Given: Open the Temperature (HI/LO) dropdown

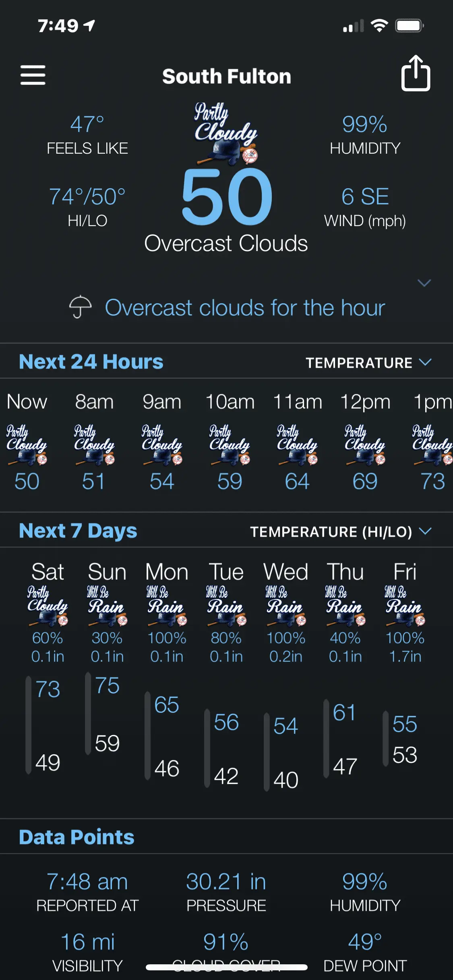Looking at the screenshot, I should [340, 531].
